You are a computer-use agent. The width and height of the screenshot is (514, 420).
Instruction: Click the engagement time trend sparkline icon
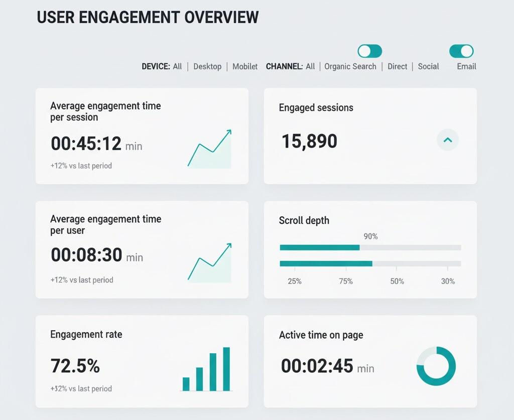tap(209, 149)
